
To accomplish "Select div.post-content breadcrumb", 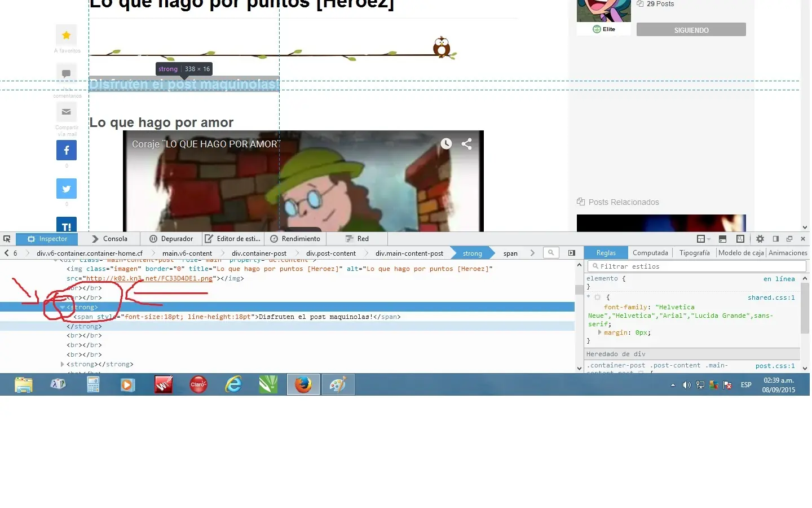I will coord(331,253).
